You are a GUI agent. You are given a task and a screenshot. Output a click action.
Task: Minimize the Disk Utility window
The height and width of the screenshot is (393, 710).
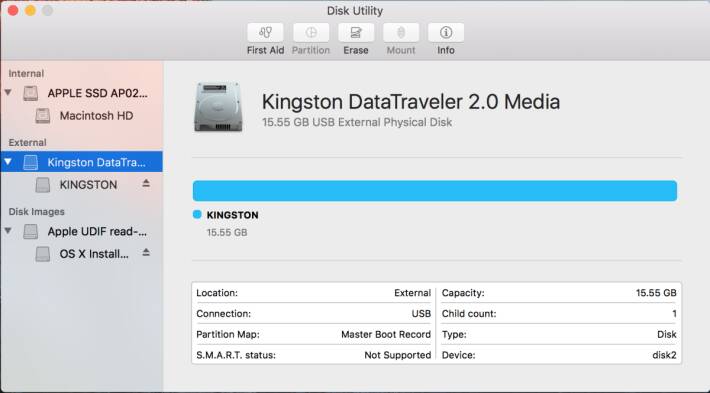(30, 10)
